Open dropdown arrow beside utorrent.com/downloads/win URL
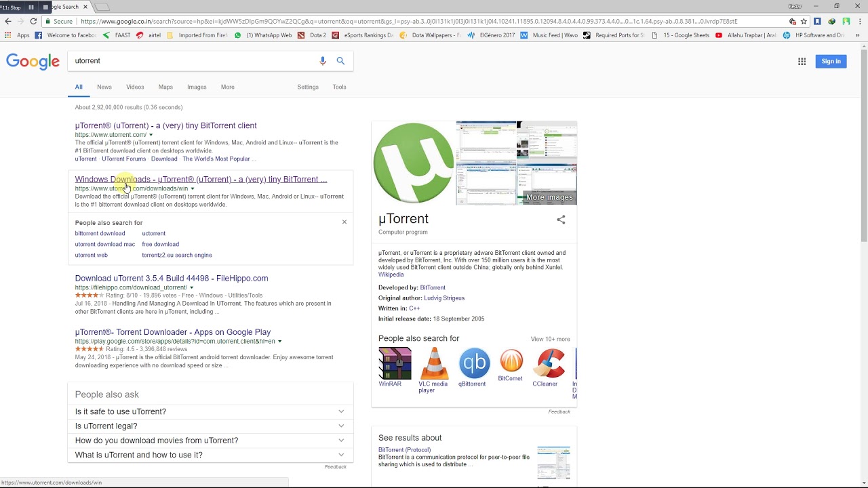Image resolution: width=868 pixels, height=488 pixels. [x=193, y=188]
